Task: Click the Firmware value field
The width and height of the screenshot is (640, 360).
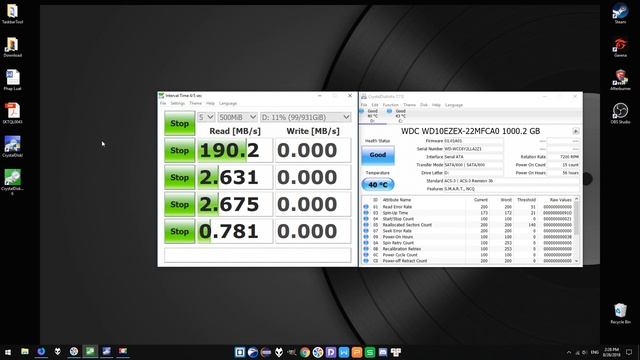Action: coord(473,141)
